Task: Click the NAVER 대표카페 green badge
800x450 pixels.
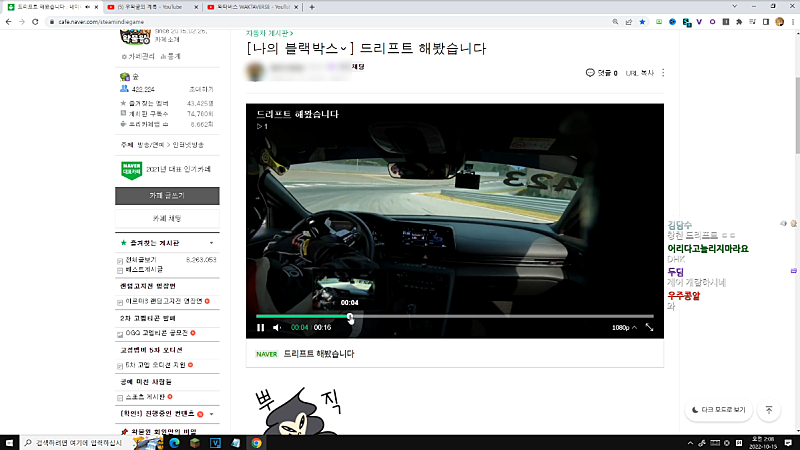Action: click(132, 170)
